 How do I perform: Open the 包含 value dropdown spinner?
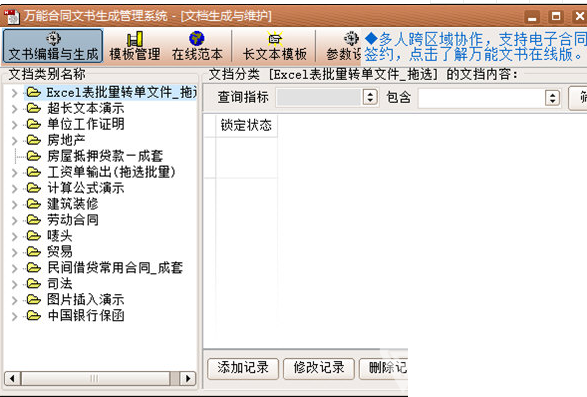pos(552,98)
